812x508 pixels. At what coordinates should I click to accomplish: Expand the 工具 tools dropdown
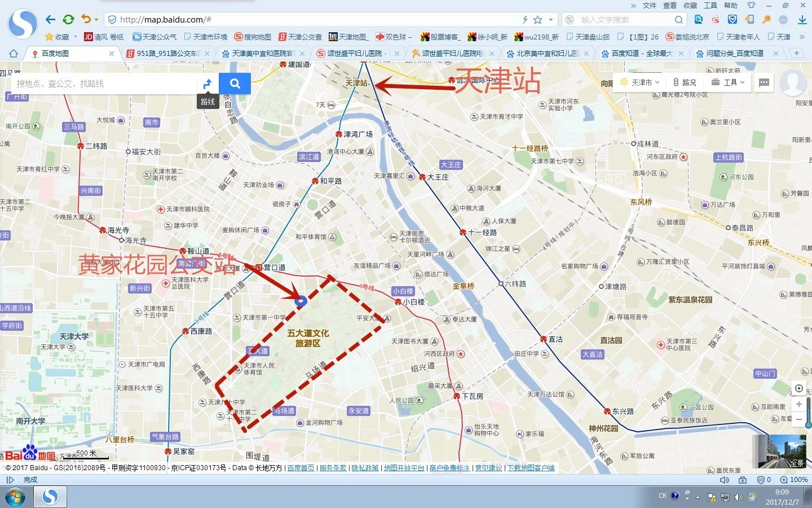728,82
